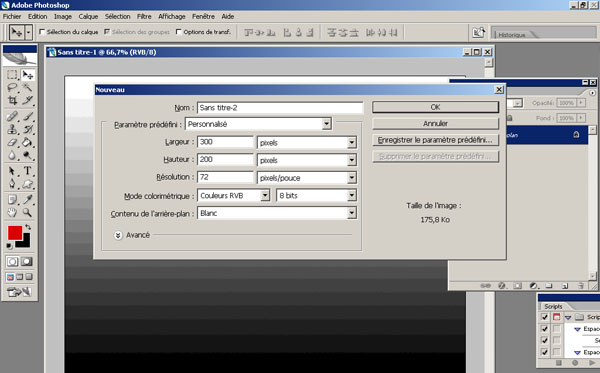Click the play button in Scripts panel
Image resolution: width=600 pixels, height=373 pixels.
pyautogui.click(x=592, y=363)
